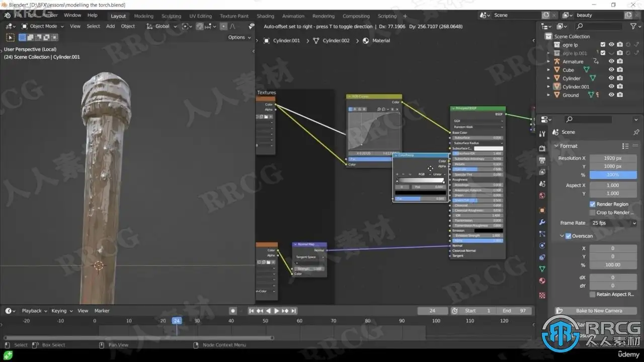This screenshot has height=362, width=644.
Task: Switch to the Sculpting workspace tab
Action: click(171, 16)
